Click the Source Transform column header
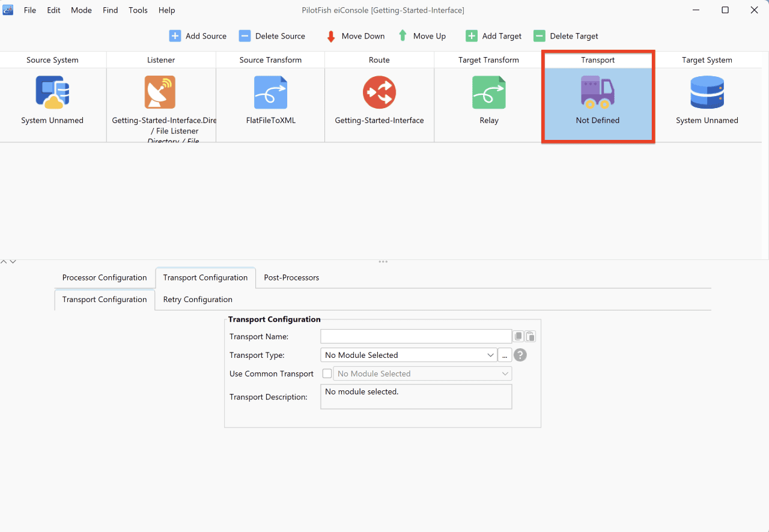This screenshot has width=769, height=532. (x=270, y=60)
